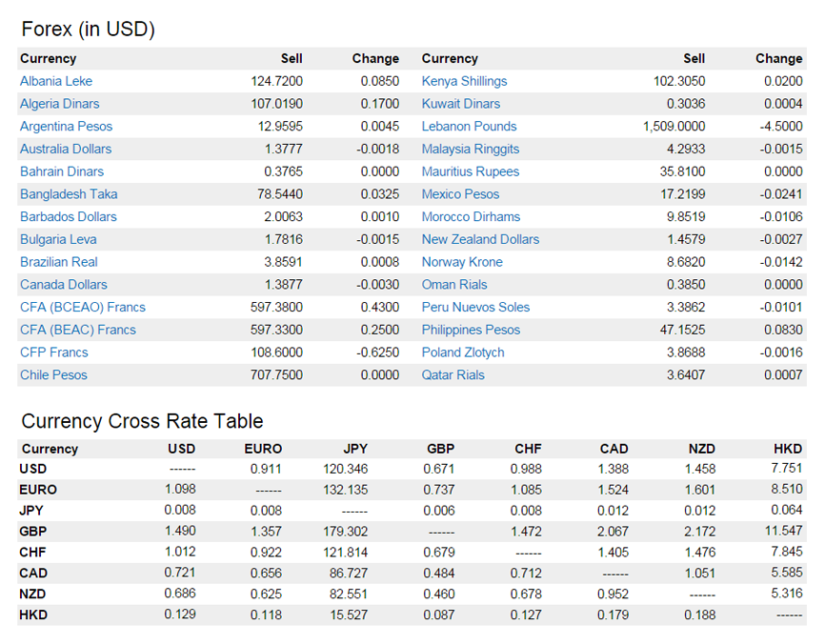This screenshot has width=825, height=644.
Task: Open the Canada Dollars link
Action: point(64,285)
